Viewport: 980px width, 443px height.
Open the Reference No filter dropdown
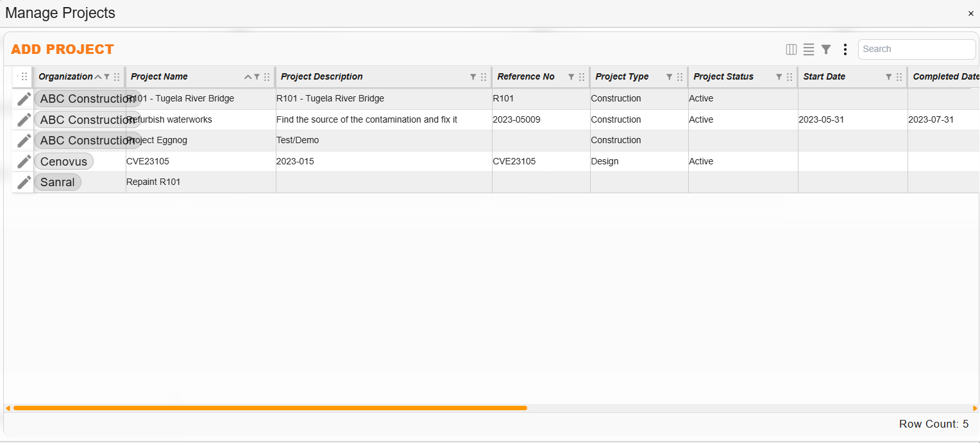coord(571,76)
